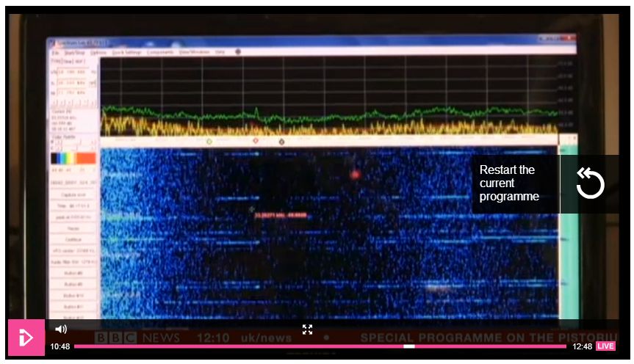Viewport: 634px width, 364px height.
Task: Seek on the pink programme progress bar
Action: coord(320,346)
